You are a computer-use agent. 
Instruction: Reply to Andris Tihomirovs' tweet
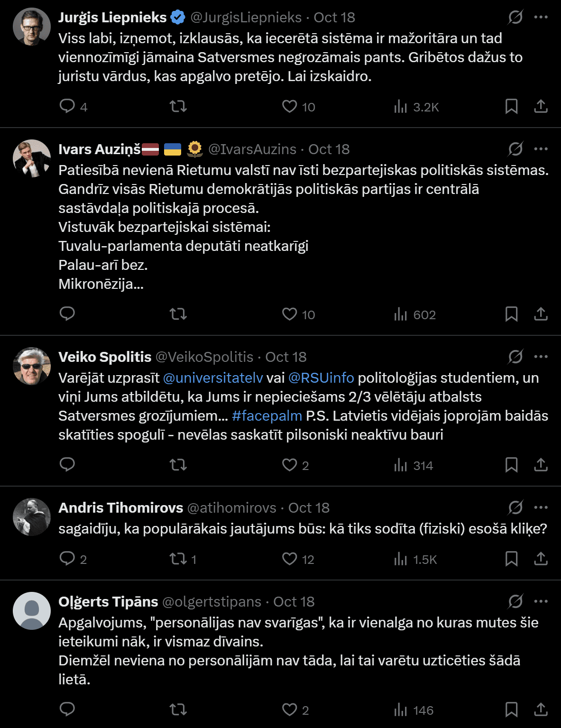pos(67,559)
